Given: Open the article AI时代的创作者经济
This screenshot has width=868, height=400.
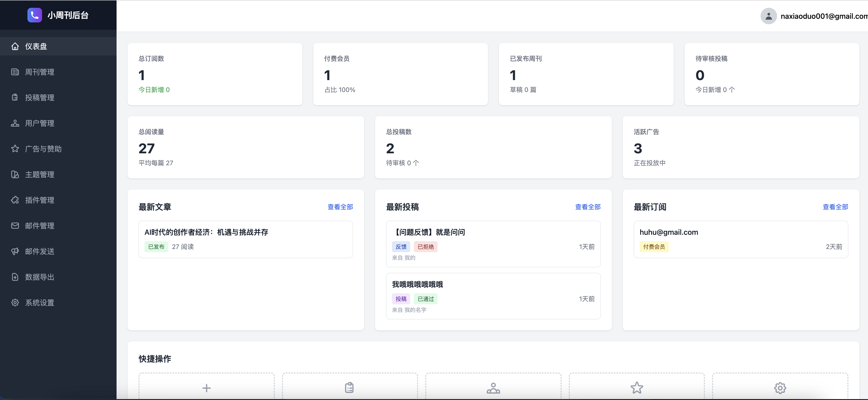Looking at the screenshot, I should (x=206, y=232).
